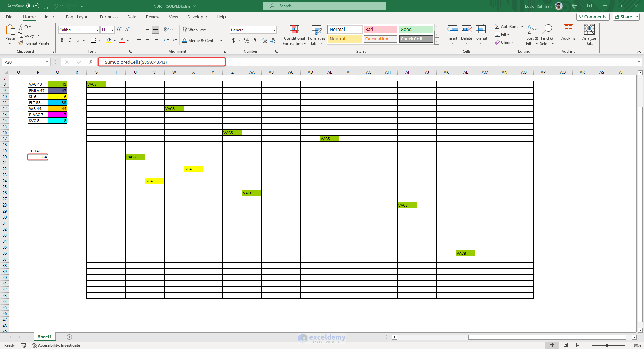Expand the formula bar
Image resolution: width=644 pixels, height=349 pixels.
click(639, 62)
